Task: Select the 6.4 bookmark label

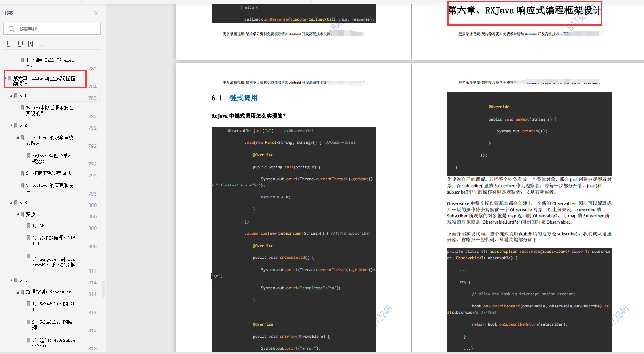Action: click(23, 280)
